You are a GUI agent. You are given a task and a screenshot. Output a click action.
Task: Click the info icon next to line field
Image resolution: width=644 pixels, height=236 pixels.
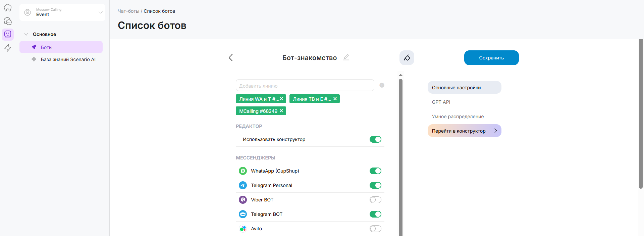382,85
